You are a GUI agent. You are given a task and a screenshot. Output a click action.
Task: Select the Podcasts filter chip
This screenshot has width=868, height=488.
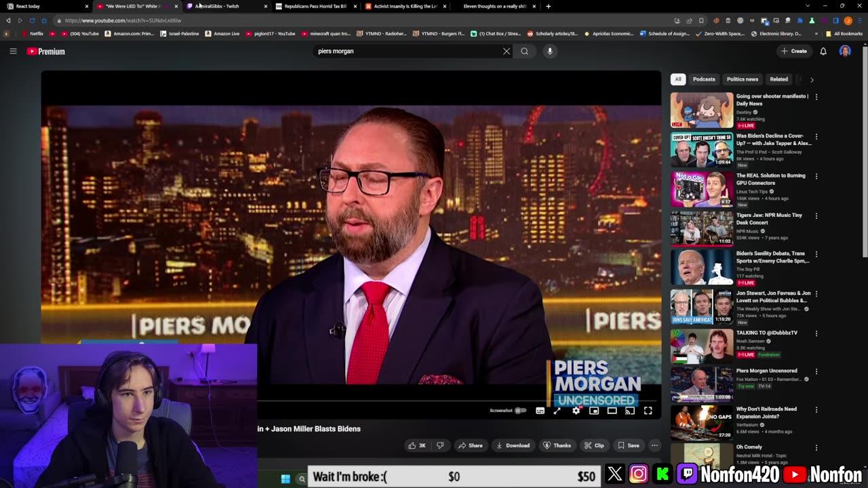704,79
